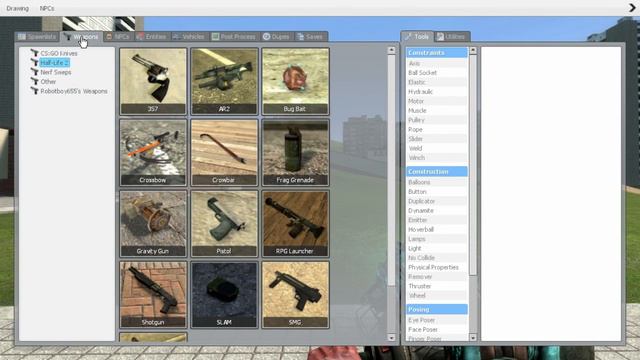
Task: Open the Utilities tab
Action: (x=451, y=37)
